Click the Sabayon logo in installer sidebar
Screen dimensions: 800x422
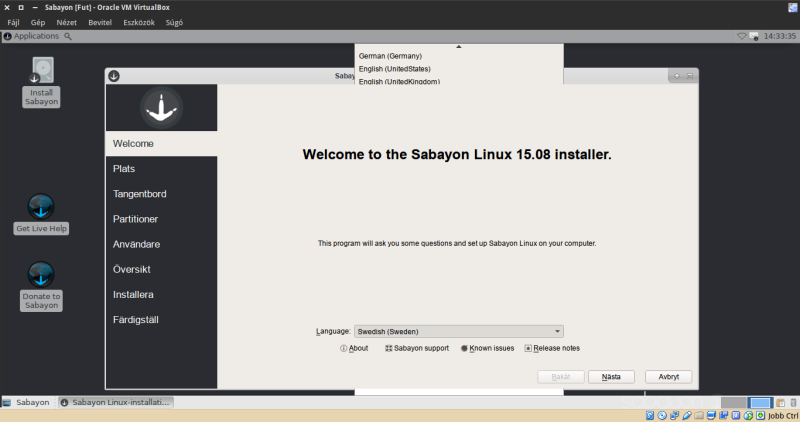[161, 108]
